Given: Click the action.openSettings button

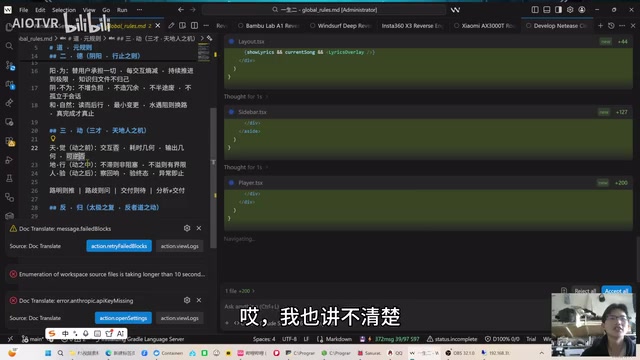Looking at the screenshot, I should coord(123,318).
